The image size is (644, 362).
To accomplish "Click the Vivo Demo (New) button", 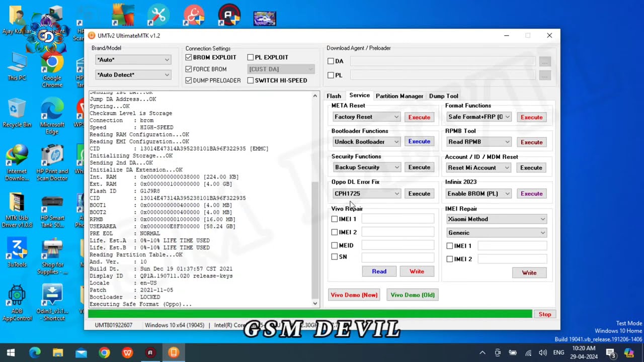I will click(354, 295).
